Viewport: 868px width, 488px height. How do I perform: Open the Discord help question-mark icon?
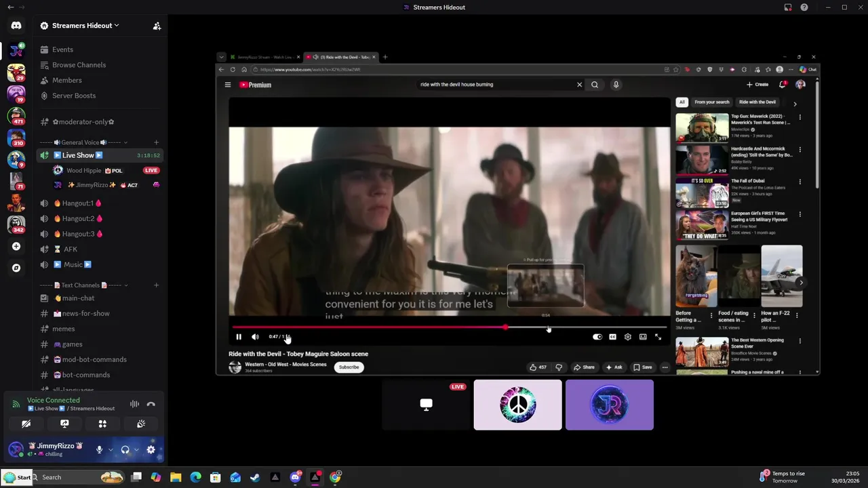(x=804, y=7)
